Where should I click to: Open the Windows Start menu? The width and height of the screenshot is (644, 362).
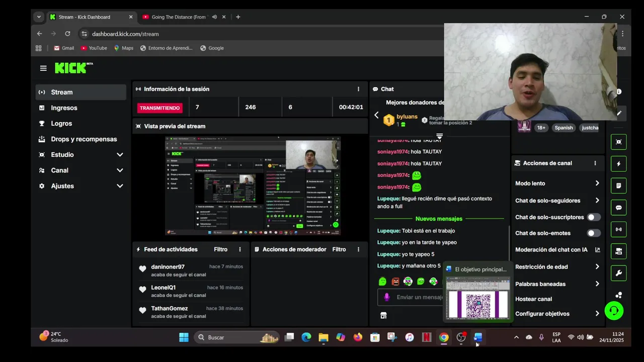pos(184,337)
